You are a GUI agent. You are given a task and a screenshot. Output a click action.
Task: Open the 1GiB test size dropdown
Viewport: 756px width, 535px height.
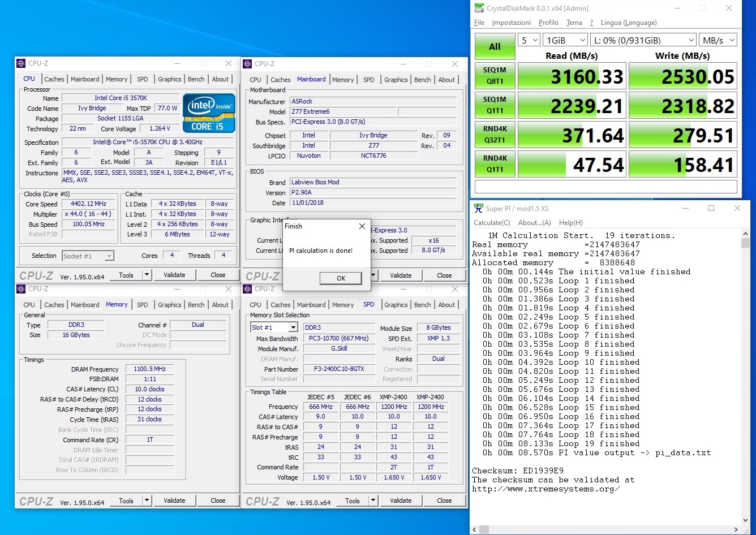tap(565, 40)
